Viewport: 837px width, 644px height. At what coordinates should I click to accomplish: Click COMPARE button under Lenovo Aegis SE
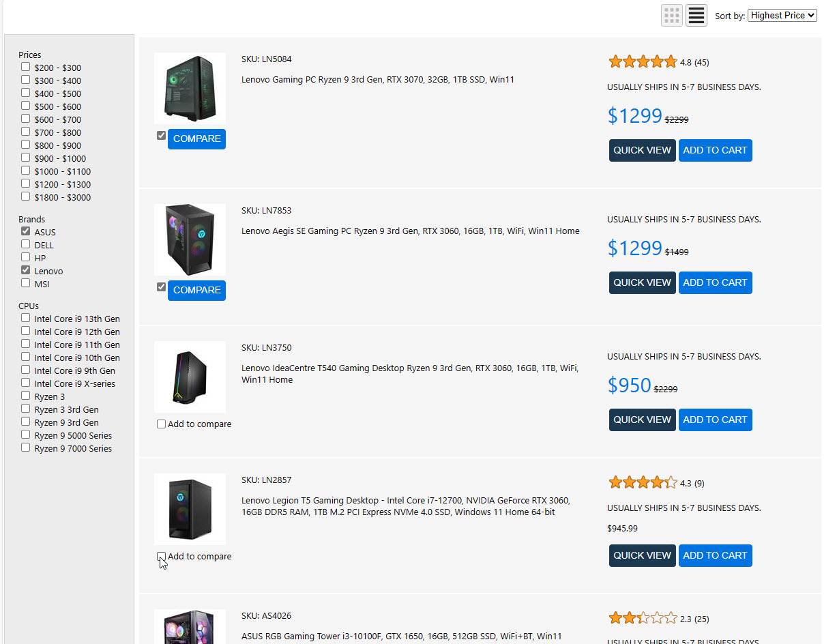tap(196, 290)
